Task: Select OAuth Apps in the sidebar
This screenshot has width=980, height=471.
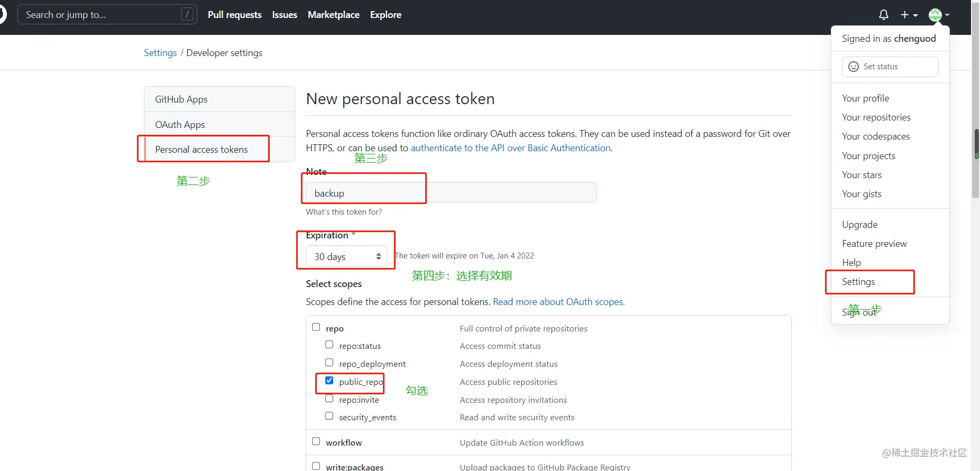Action: click(x=219, y=125)
